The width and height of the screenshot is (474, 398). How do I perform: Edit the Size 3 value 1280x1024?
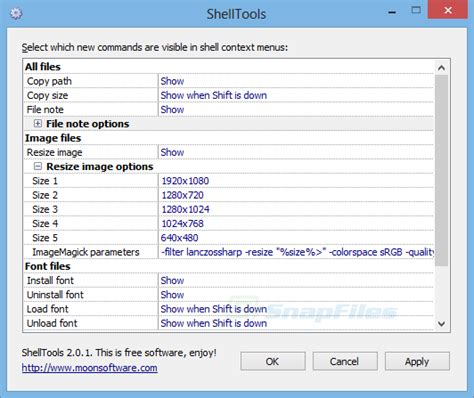296,209
